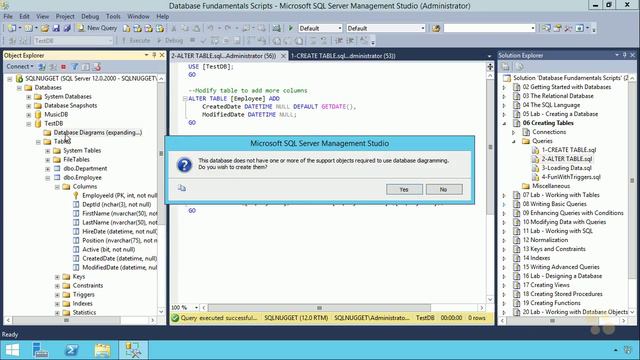
Task: Open the Project menu
Action: [65, 16]
